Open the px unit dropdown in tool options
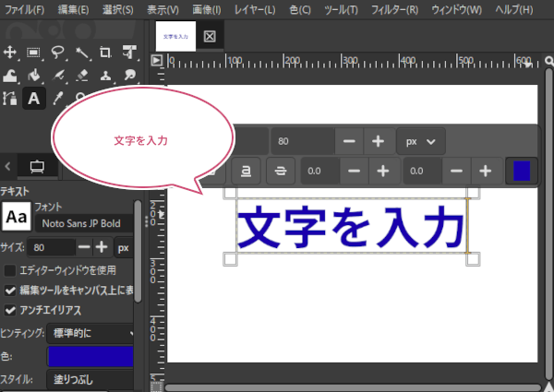Viewport: 554px width, 392px height. click(x=124, y=248)
